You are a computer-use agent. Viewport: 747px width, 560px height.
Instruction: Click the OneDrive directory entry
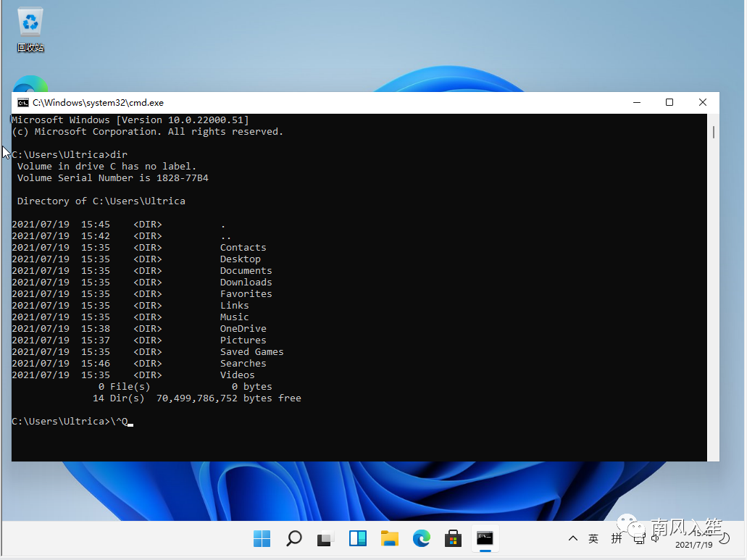click(243, 329)
